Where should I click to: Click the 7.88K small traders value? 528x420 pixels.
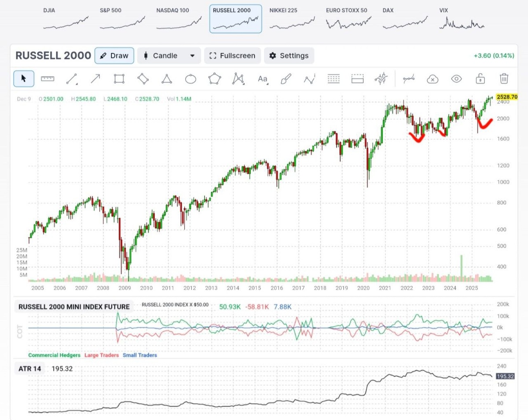(282, 307)
